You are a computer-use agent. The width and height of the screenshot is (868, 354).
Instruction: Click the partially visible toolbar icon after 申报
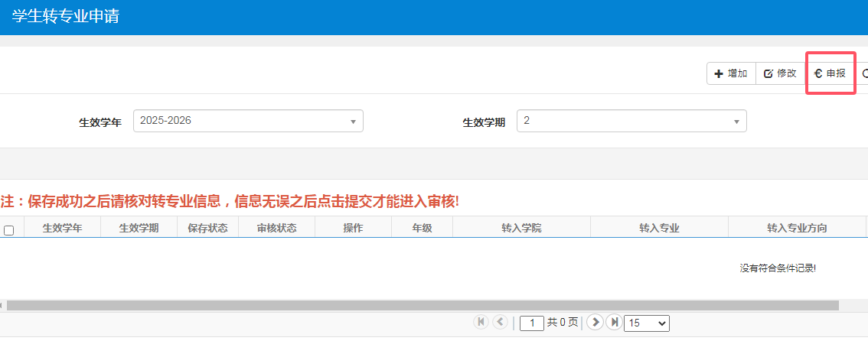(x=864, y=73)
